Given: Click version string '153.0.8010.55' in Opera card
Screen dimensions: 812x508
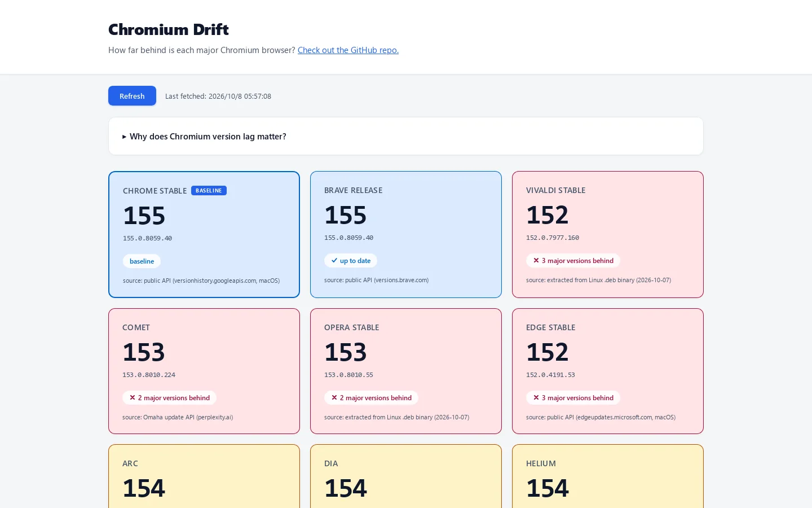Looking at the screenshot, I should tap(348, 375).
